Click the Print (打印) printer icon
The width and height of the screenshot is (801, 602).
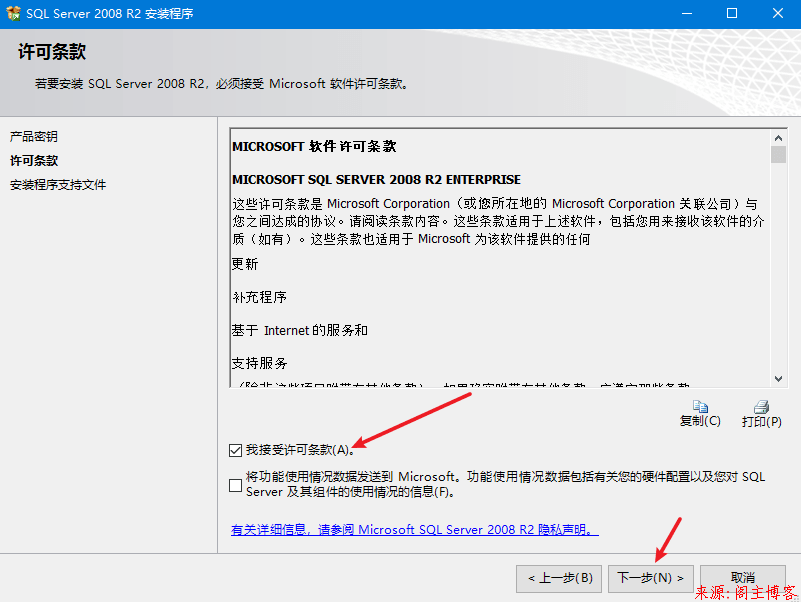[761, 407]
